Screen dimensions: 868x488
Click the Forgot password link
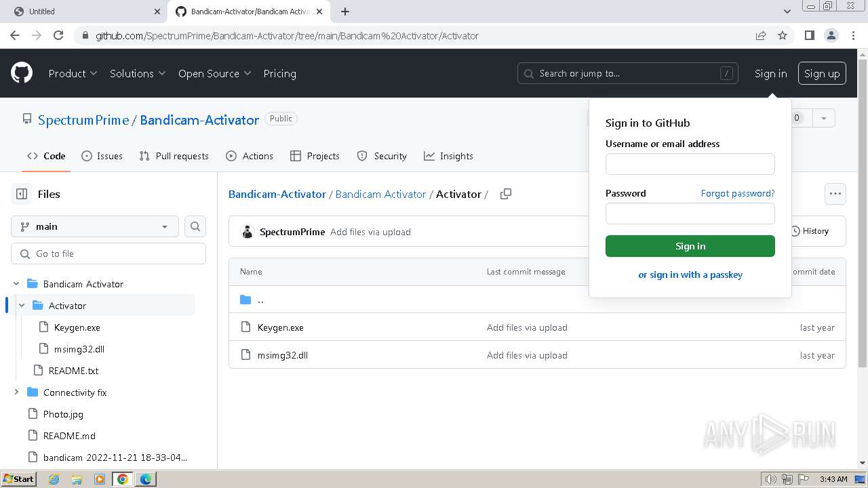(x=737, y=193)
